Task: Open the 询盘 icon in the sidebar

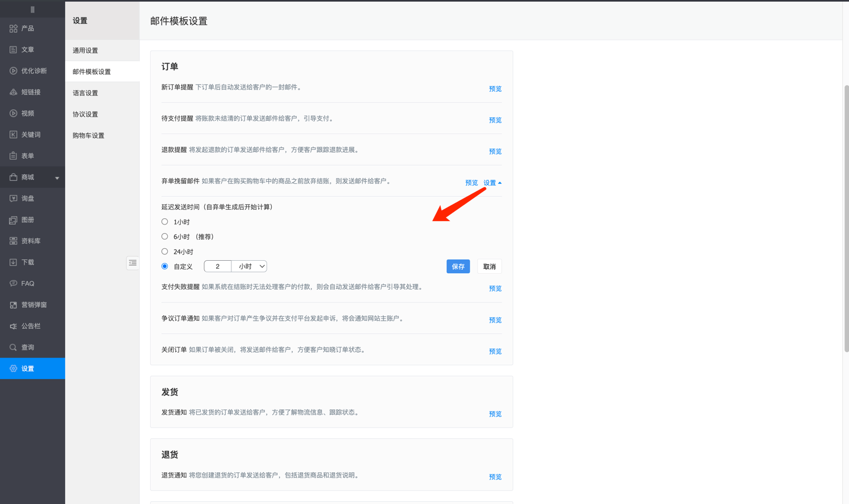Action: click(13, 198)
